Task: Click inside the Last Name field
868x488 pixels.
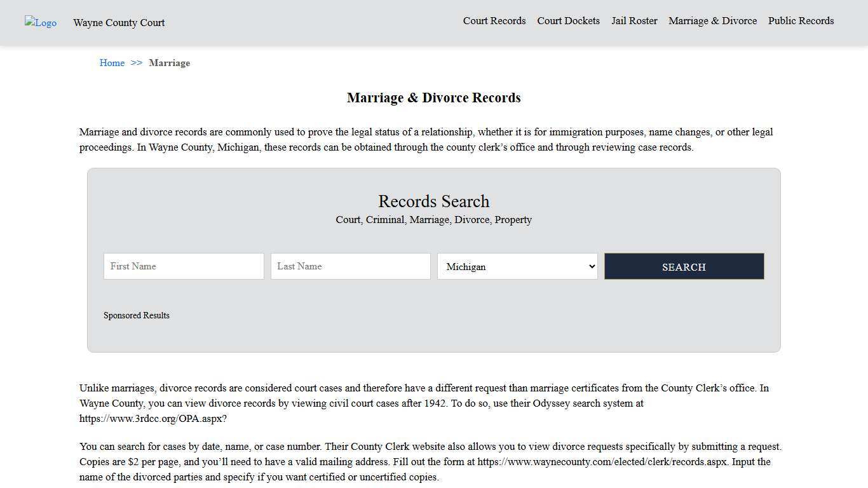Action: click(x=350, y=266)
